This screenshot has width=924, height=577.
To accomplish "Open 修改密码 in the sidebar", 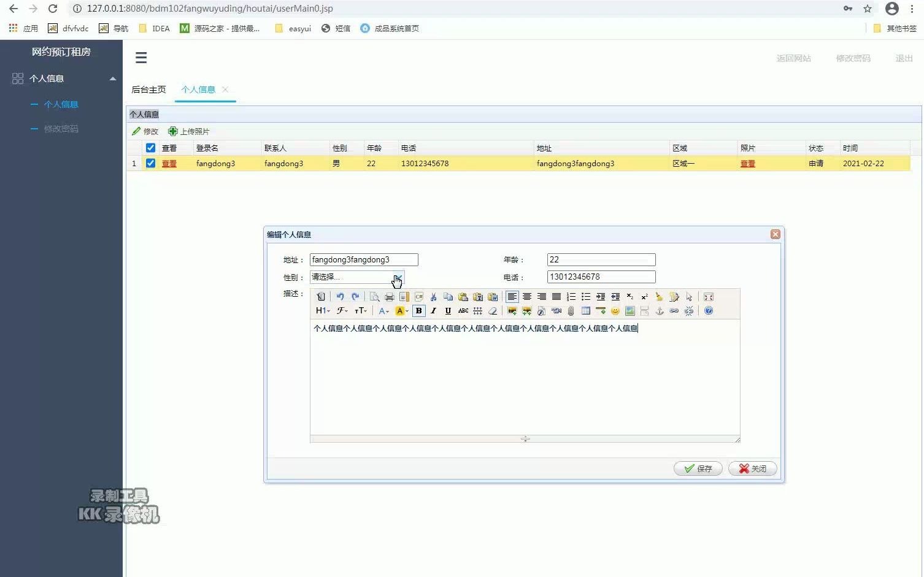I will coord(61,129).
